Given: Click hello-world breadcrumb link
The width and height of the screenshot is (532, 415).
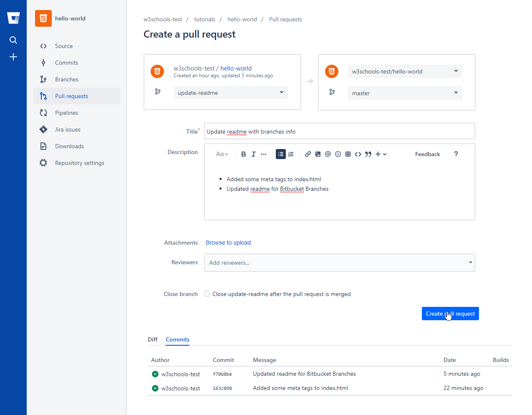Looking at the screenshot, I should point(242,19).
